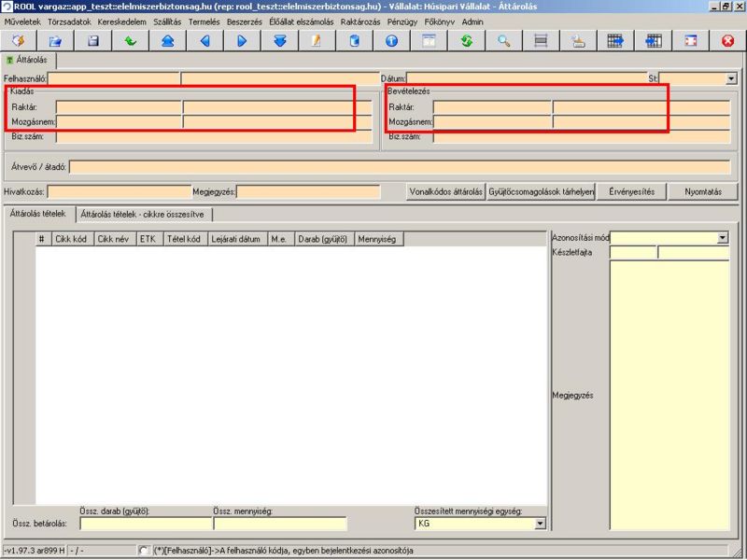747x560 pixels.
Task: Click the floppy disk save icon
Action: click(x=92, y=41)
